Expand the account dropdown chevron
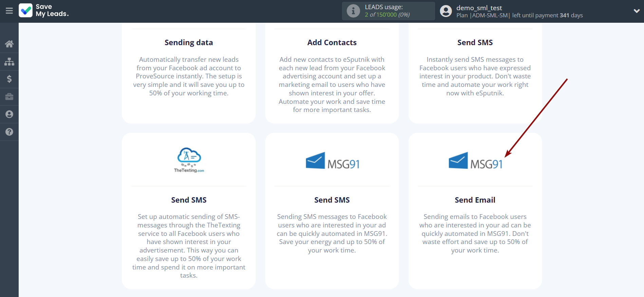This screenshot has width=644, height=297. pyautogui.click(x=636, y=11)
